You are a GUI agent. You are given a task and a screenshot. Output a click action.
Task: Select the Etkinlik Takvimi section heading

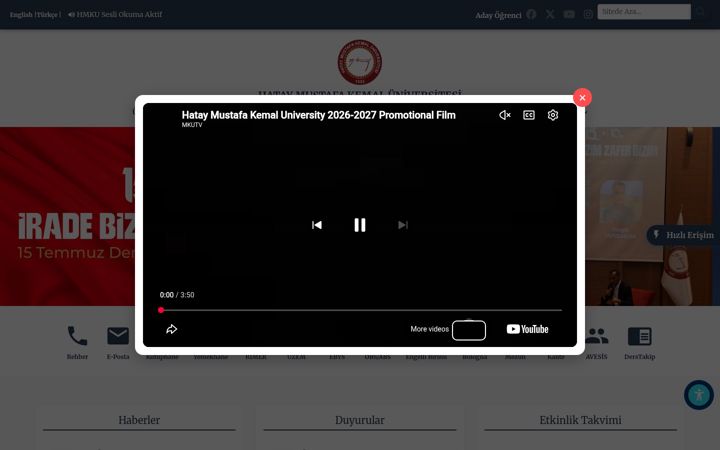click(x=580, y=420)
